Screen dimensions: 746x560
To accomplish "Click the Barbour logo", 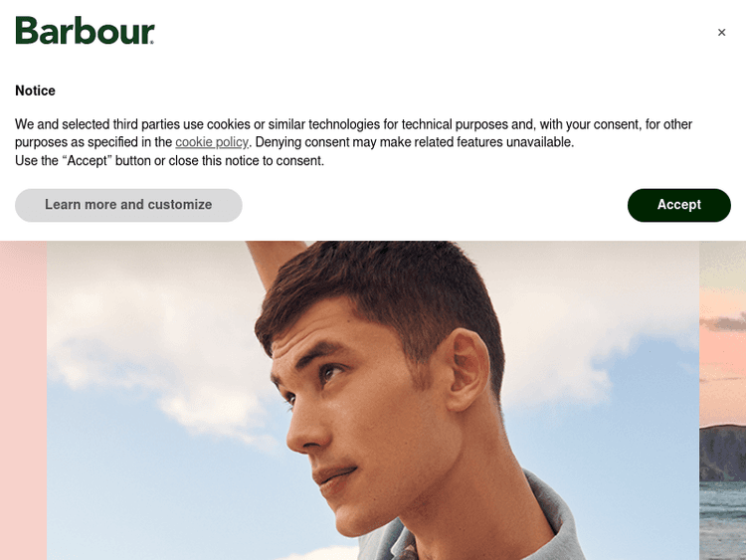I will (x=86, y=31).
